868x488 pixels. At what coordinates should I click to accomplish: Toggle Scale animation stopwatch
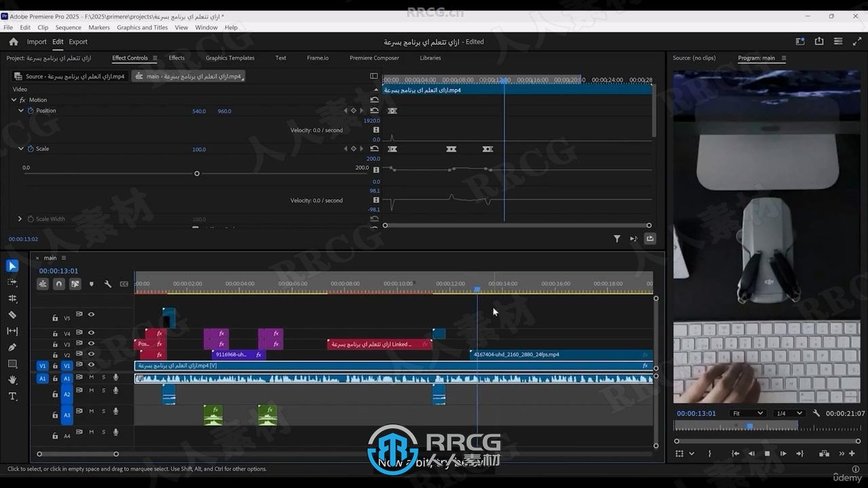pos(31,148)
